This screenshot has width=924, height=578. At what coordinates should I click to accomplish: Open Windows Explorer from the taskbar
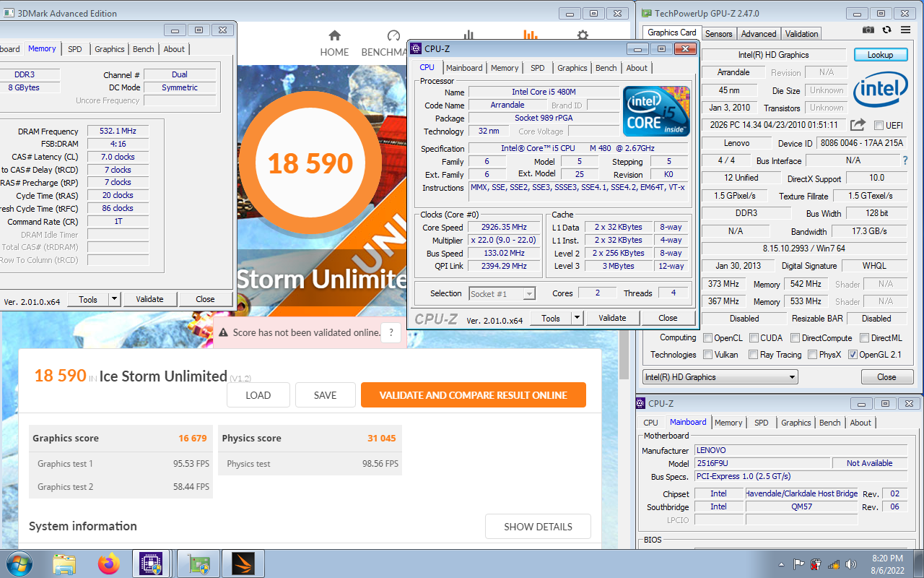pyautogui.click(x=64, y=564)
